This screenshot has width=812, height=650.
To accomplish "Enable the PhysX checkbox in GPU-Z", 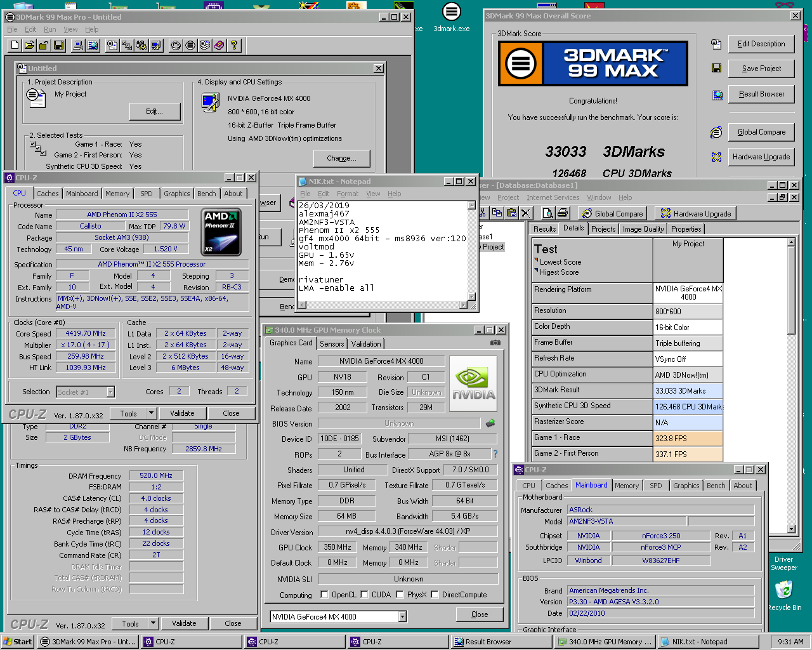I will [x=400, y=595].
